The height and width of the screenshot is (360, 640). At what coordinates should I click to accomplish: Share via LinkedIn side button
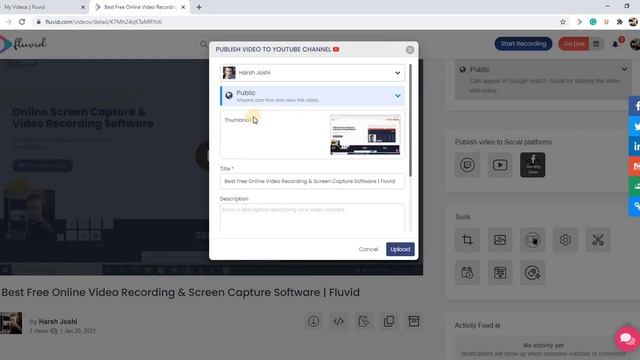pyautogui.click(x=635, y=146)
